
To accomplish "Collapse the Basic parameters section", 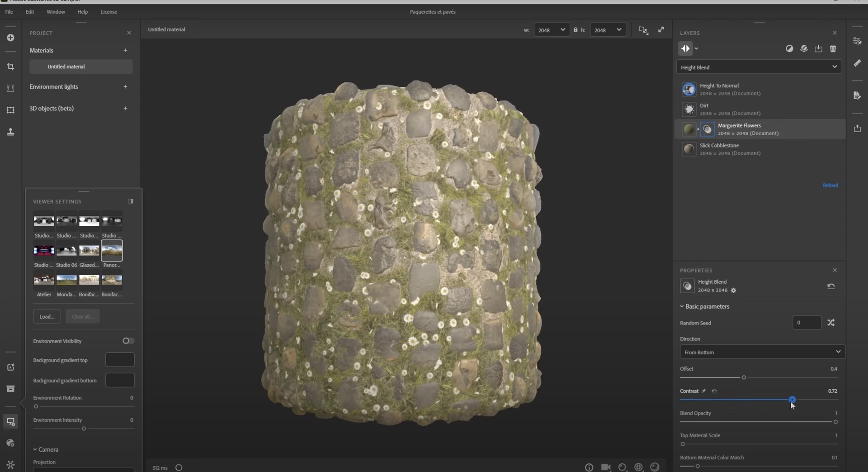I will point(682,306).
